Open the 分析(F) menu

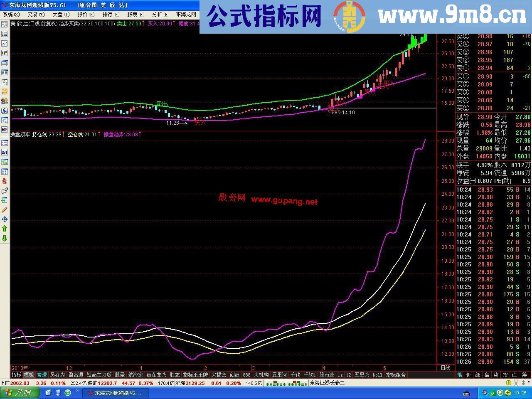[x=161, y=15]
